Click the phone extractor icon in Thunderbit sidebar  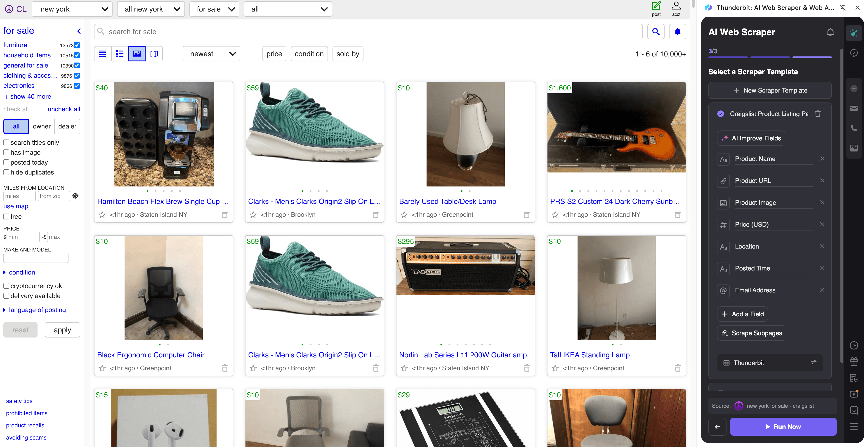[854, 128]
